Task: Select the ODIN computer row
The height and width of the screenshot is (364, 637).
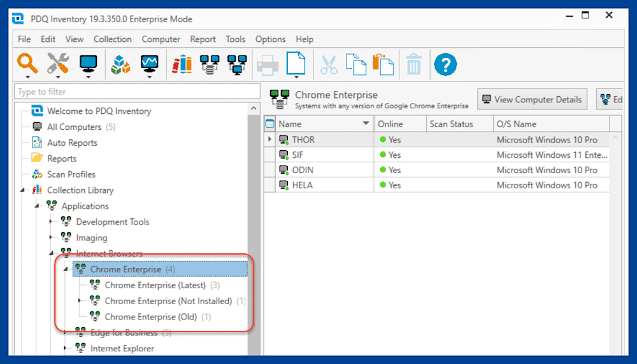Action: coord(436,170)
